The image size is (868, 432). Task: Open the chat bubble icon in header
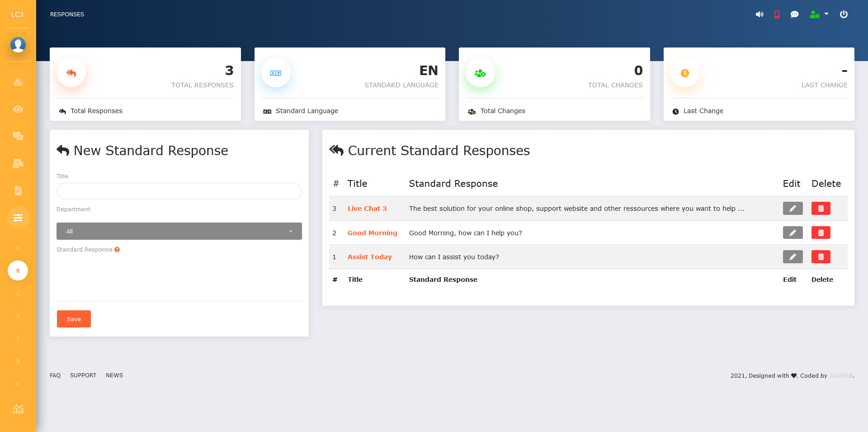pyautogui.click(x=794, y=14)
